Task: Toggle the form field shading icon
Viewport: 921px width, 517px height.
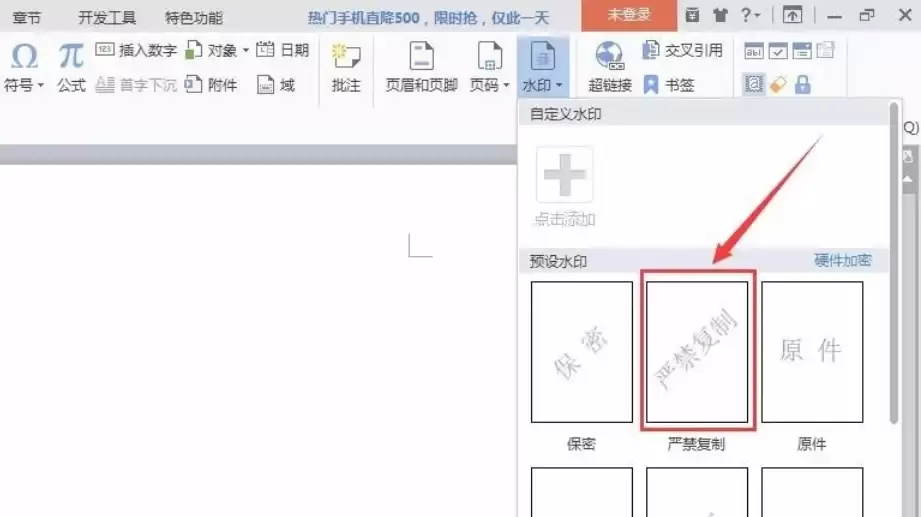Action: point(754,84)
